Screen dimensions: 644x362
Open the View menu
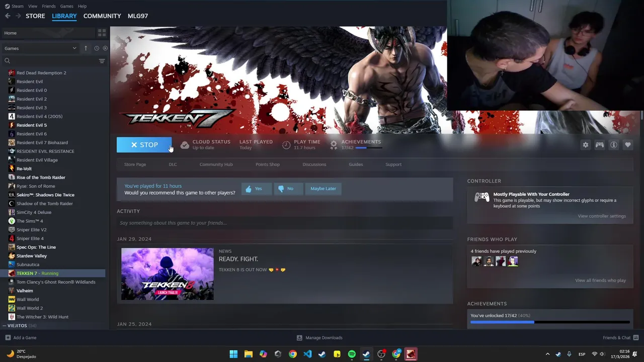coord(33,6)
